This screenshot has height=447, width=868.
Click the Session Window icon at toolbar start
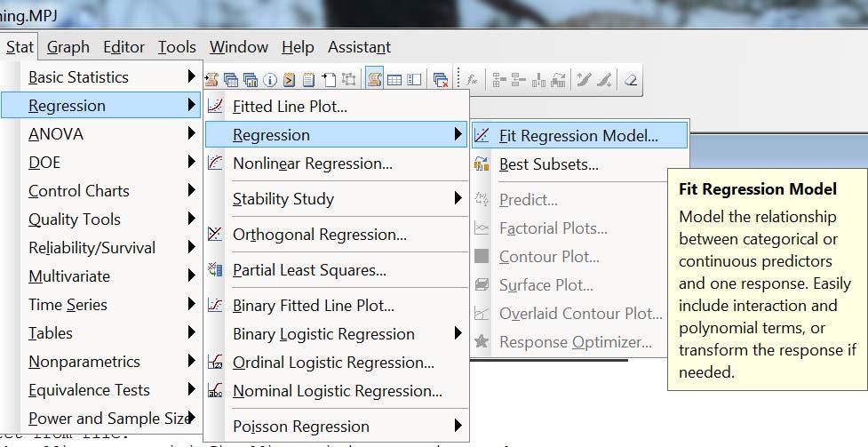211,80
